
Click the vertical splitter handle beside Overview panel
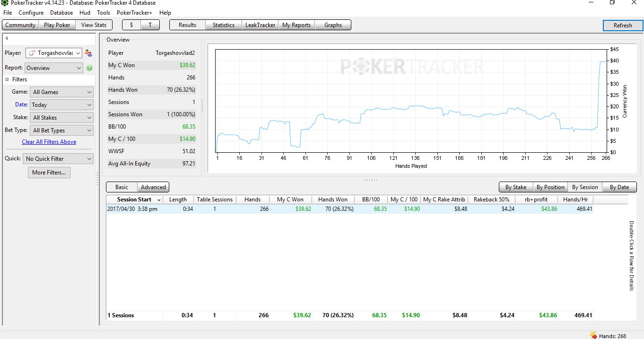click(x=202, y=106)
